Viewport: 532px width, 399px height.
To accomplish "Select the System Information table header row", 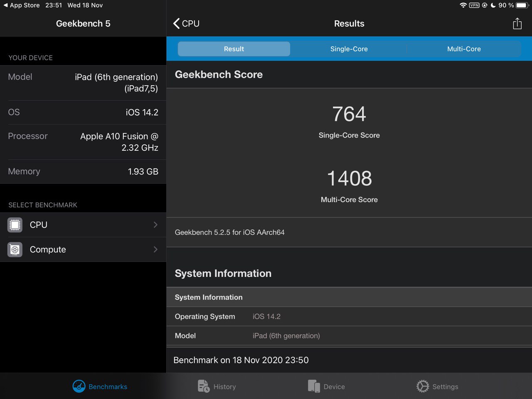I will [349, 297].
